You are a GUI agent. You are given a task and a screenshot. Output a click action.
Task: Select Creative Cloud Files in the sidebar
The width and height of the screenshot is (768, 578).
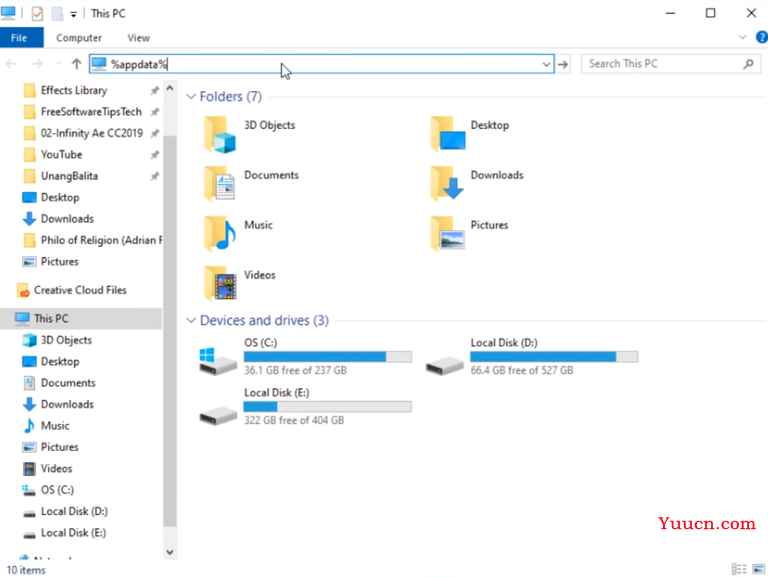tap(79, 290)
